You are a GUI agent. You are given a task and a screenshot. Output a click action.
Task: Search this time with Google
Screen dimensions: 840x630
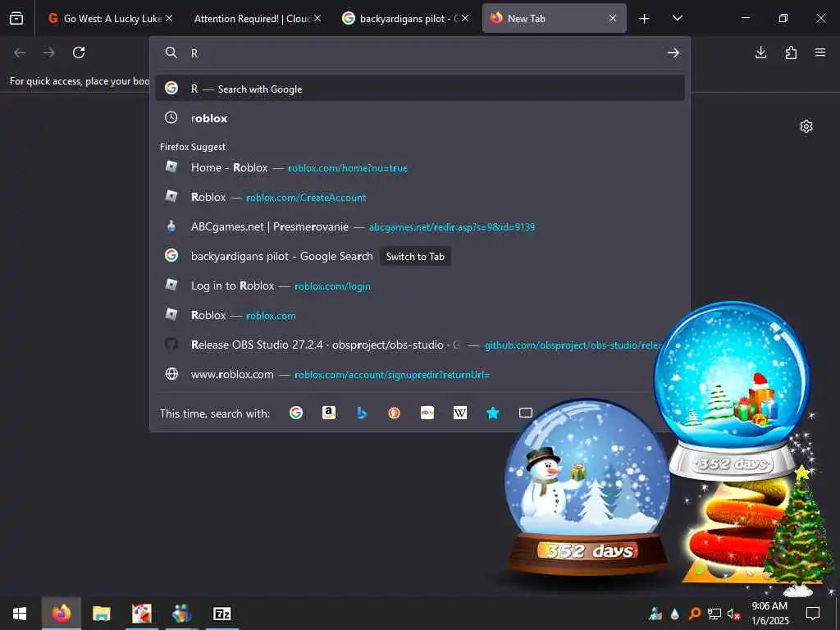[295, 413]
